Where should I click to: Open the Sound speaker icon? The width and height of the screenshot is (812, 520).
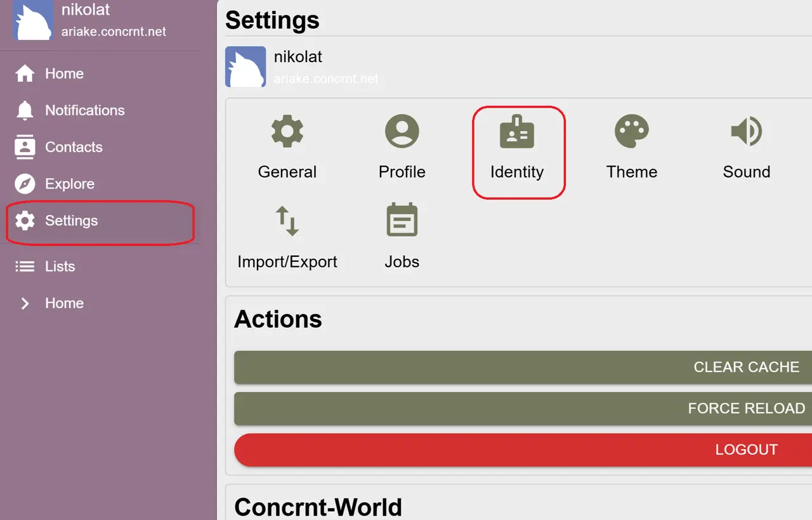pyautogui.click(x=746, y=132)
